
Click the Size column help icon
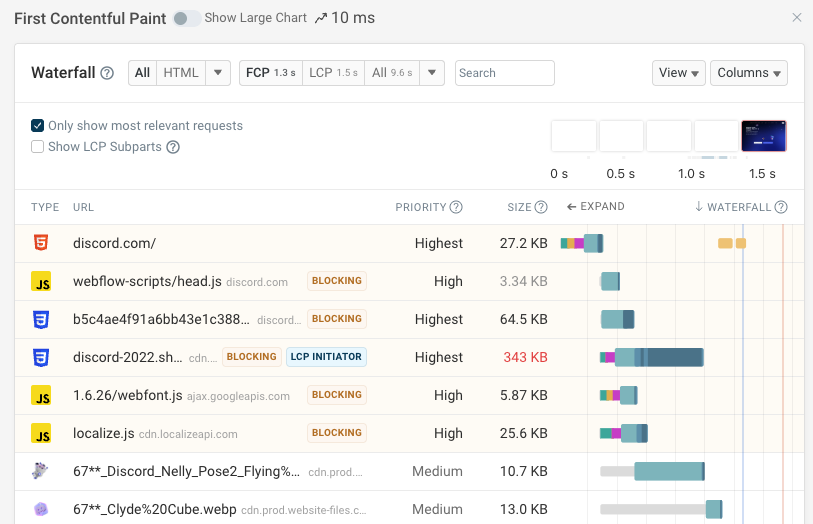541,208
